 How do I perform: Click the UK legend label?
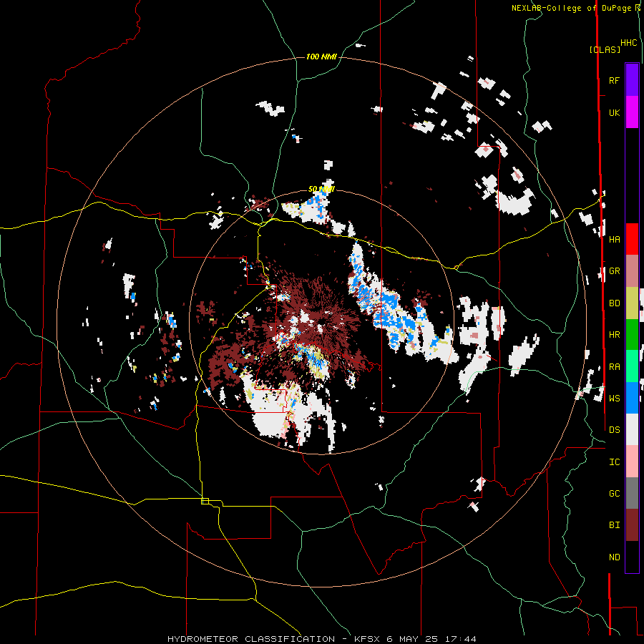[x=614, y=112]
